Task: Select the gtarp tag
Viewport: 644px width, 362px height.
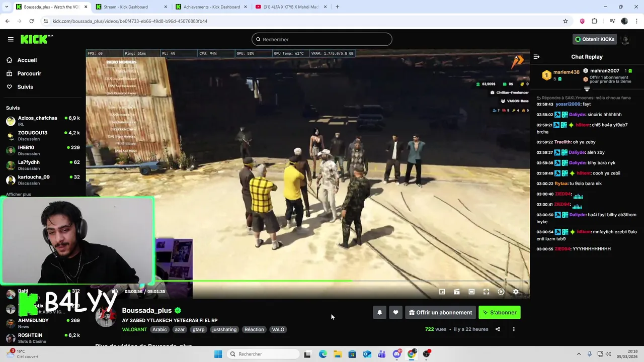Action: (198, 329)
